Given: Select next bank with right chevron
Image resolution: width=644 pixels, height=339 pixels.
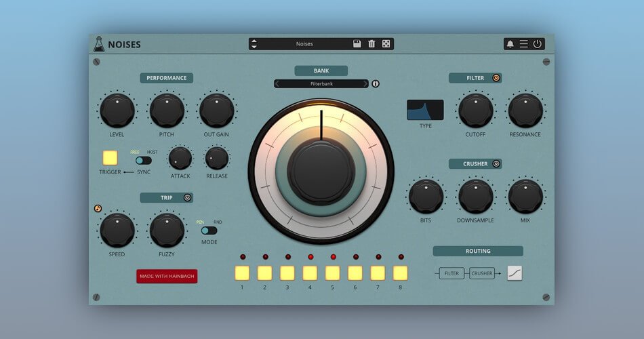Looking at the screenshot, I should point(365,84).
